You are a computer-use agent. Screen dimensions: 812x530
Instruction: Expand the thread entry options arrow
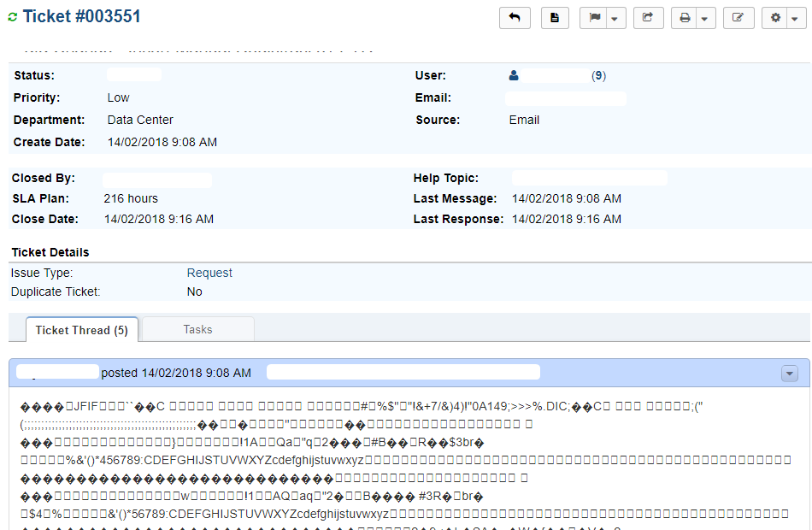(x=790, y=374)
